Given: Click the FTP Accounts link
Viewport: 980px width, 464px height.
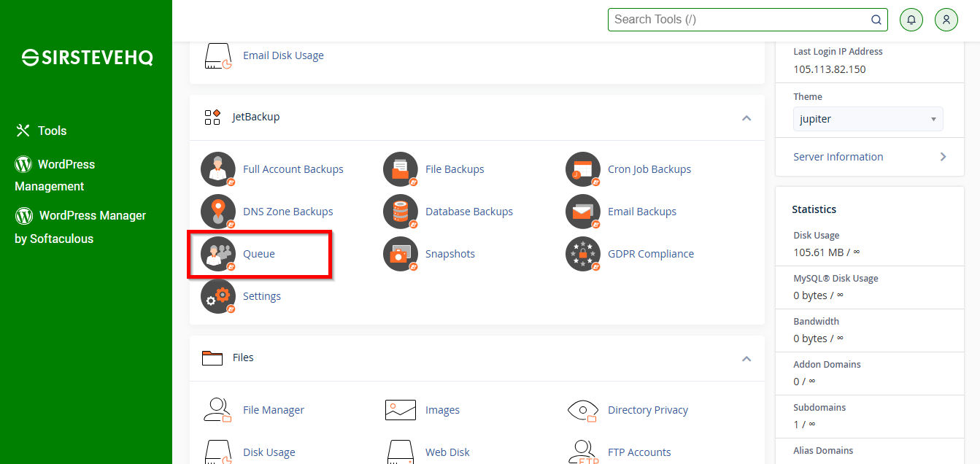Looking at the screenshot, I should click(x=639, y=452).
